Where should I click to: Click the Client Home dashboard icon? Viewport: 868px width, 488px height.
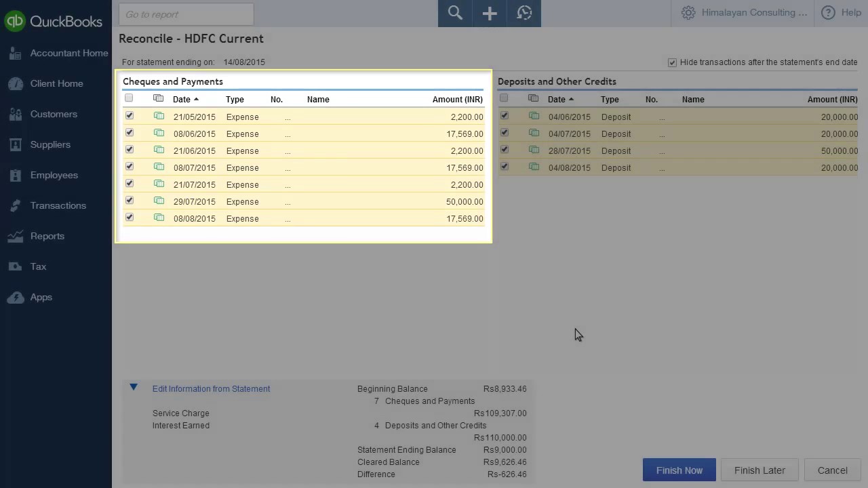pos(16,84)
